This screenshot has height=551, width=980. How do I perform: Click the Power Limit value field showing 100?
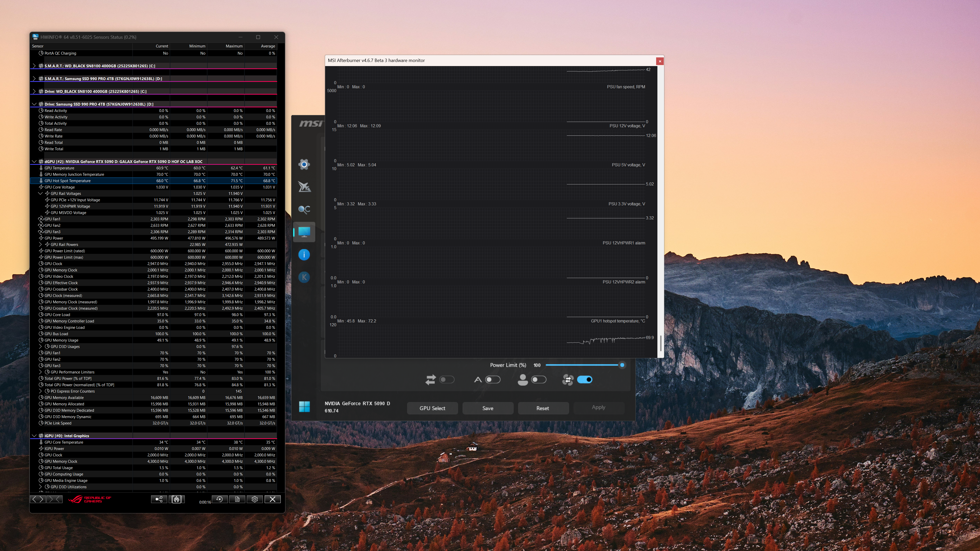point(537,365)
